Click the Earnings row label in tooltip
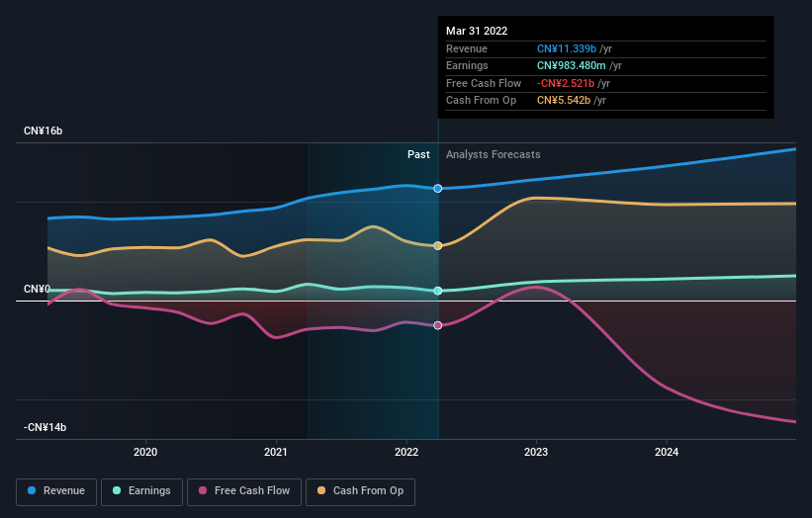 467,65
